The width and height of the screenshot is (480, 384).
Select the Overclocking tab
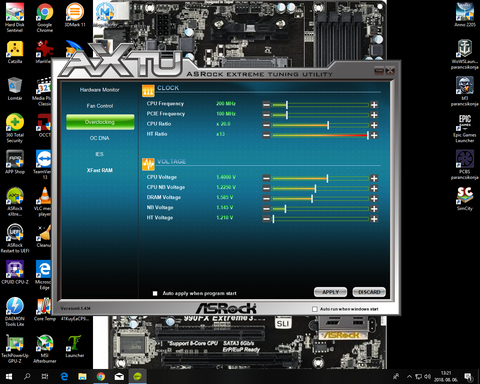click(x=100, y=122)
